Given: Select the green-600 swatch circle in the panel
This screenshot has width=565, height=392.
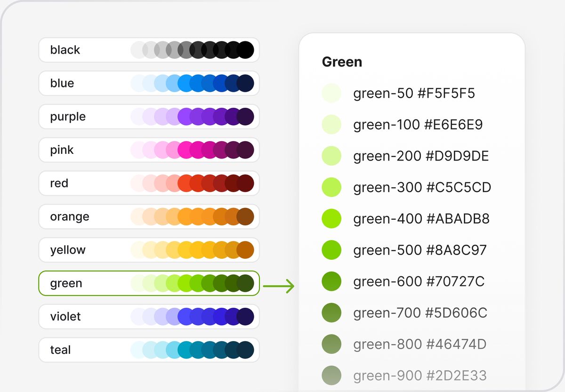Looking at the screenshot, I should pos(331,281).
